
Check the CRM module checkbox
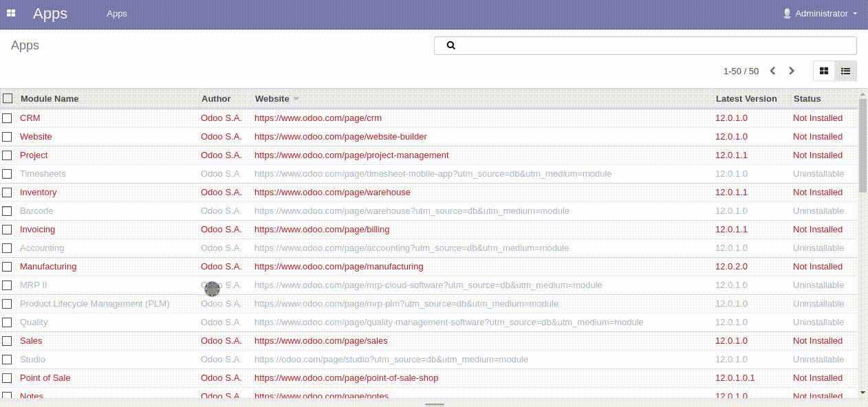(7, 118)
